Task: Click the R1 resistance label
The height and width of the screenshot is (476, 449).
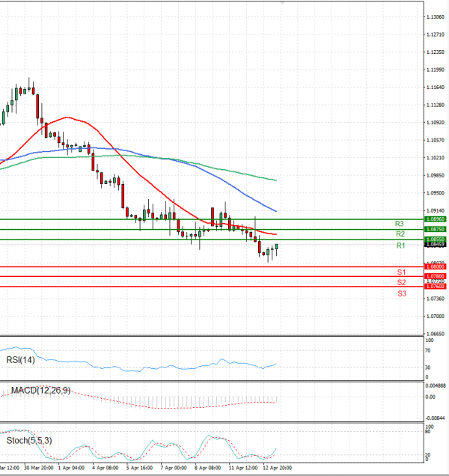Action: 400,245
